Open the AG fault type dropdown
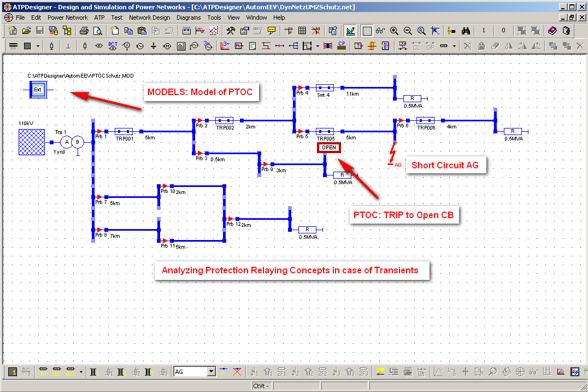Image resolution: width=588 pixels, height=392 pixels. pyautogui.click(x=211, y=372)
